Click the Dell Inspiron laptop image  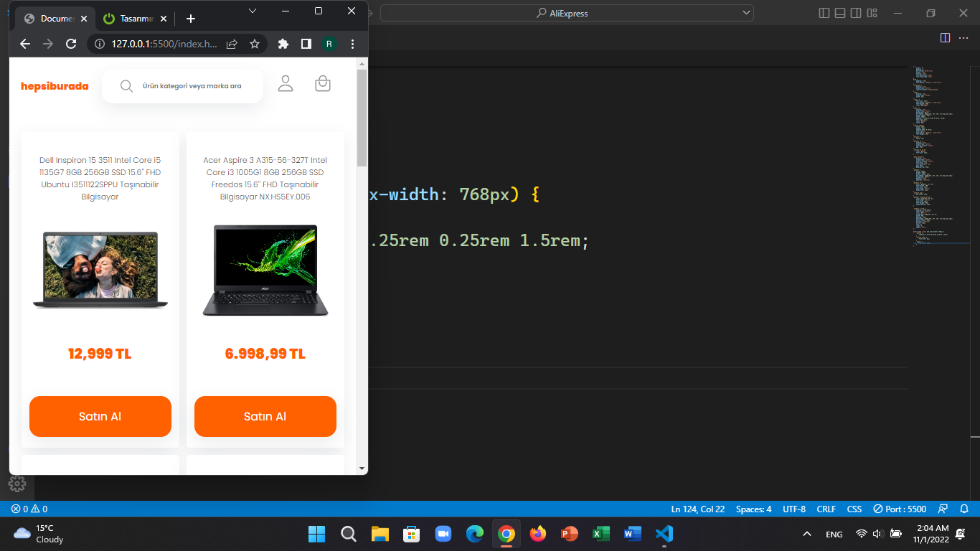tap(100, 270)
